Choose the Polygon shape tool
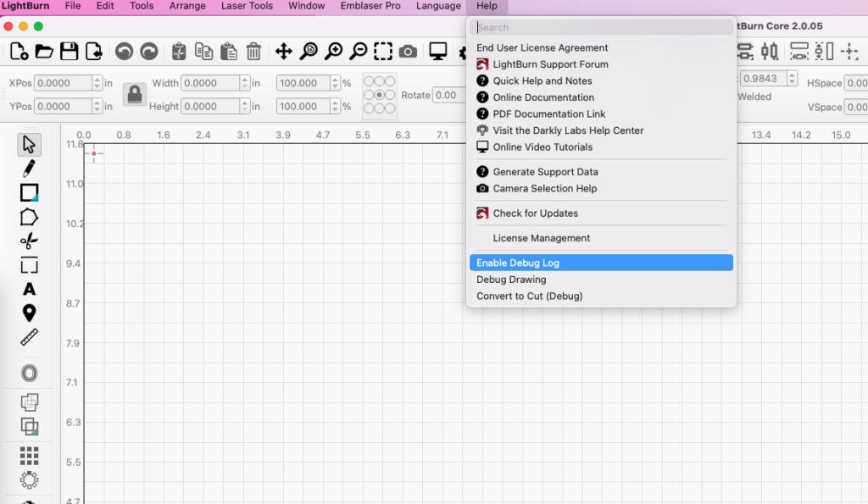Viewport: 868px width, 504px height. point(29,217)
